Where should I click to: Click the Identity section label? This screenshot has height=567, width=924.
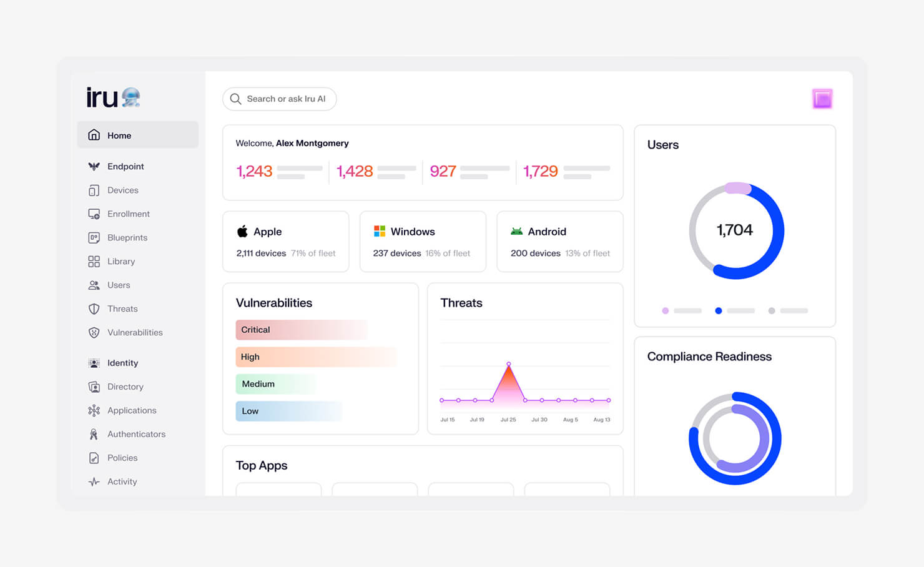click(122, 363)
